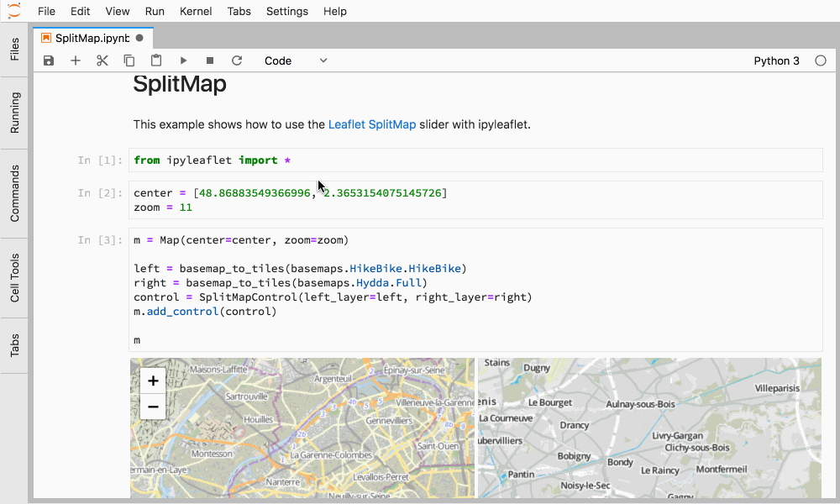Click the Python 3 kernel name
Viewport: 840px width, 504px height.
(x=776, y=60)
